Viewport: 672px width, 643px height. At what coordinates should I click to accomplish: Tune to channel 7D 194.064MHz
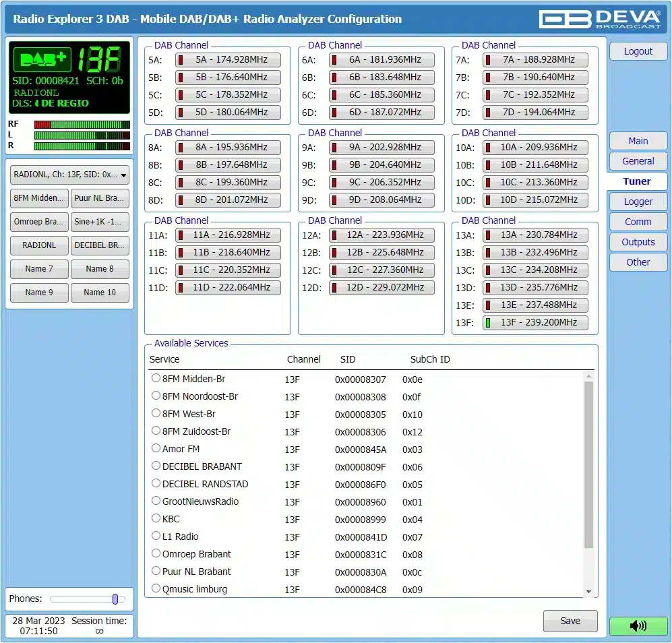[535, 113]
